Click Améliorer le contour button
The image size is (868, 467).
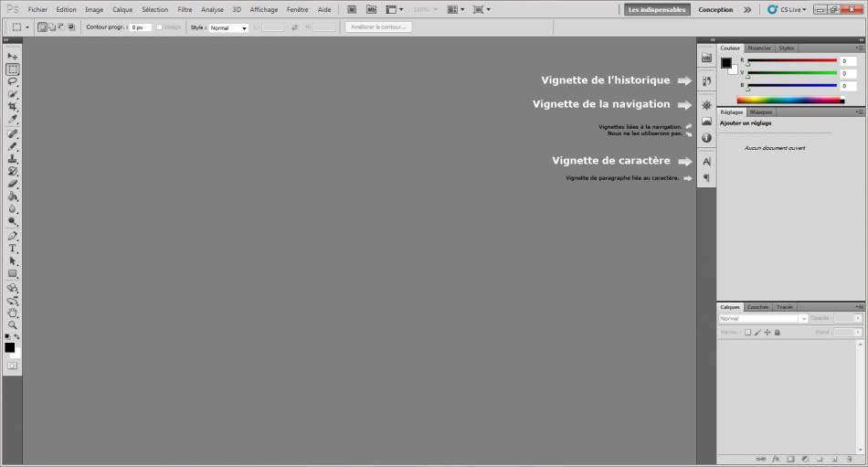(x=378, y=27)
